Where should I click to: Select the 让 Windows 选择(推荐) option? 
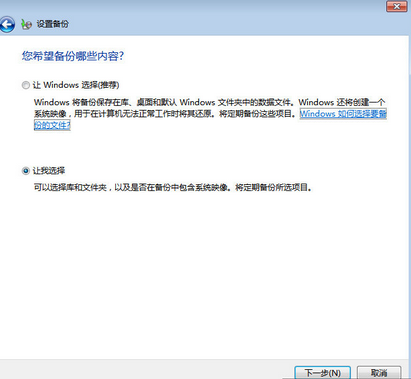pyautogui.click(x=26, y=85)
